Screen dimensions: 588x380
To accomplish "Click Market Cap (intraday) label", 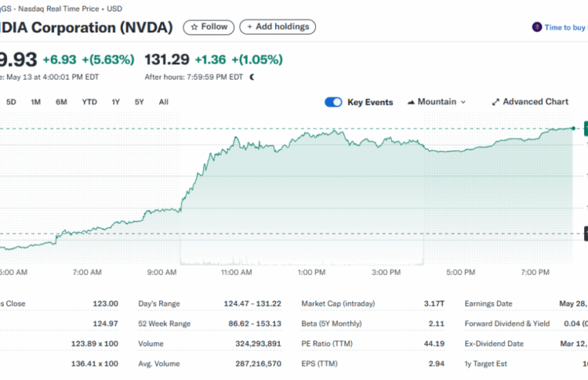I will pyautogui.click(x=338, y=304).
